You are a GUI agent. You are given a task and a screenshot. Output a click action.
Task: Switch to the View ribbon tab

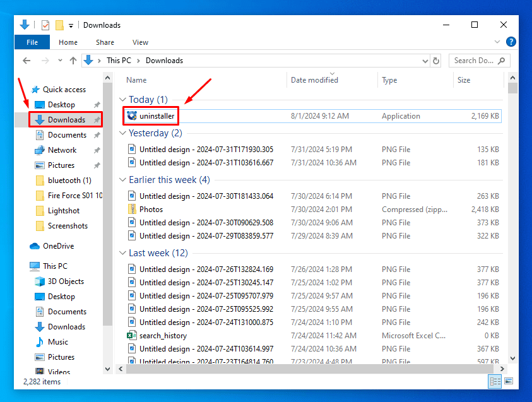tap(140, 42)
